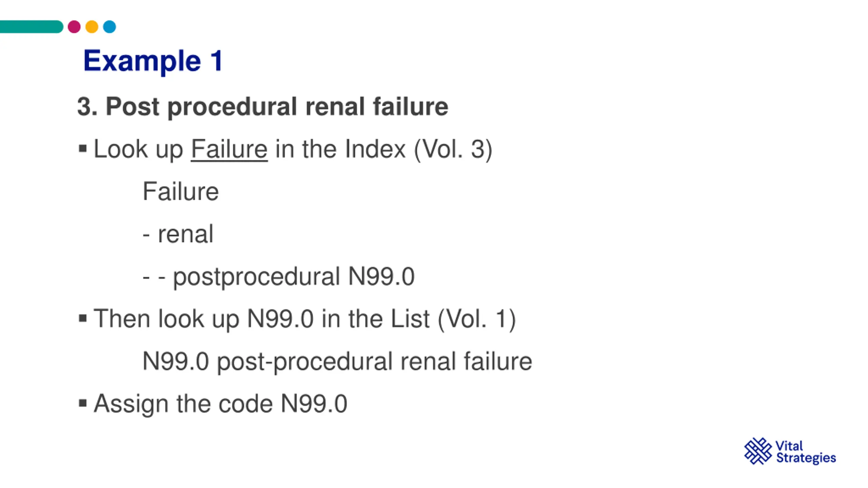Click the indented 'Failure' index entry

[x=181, y=191]
